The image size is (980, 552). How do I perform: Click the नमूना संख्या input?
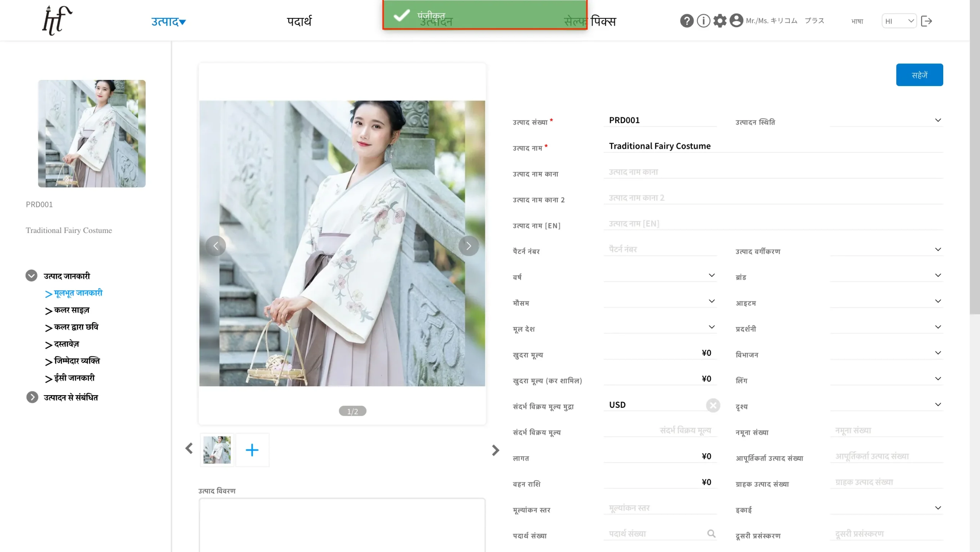[886, 431]
